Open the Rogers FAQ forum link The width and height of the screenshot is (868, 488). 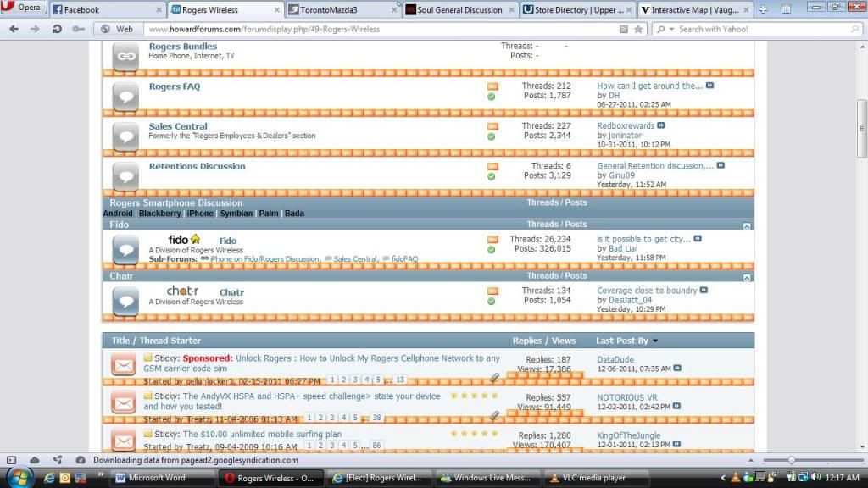coord(175,86)
